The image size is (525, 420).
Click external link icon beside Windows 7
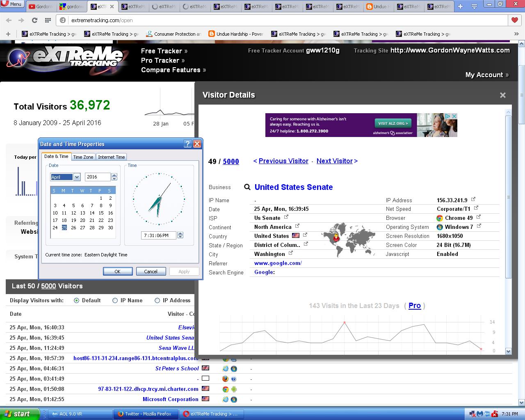pyautogui.click(x=479, y=226)
